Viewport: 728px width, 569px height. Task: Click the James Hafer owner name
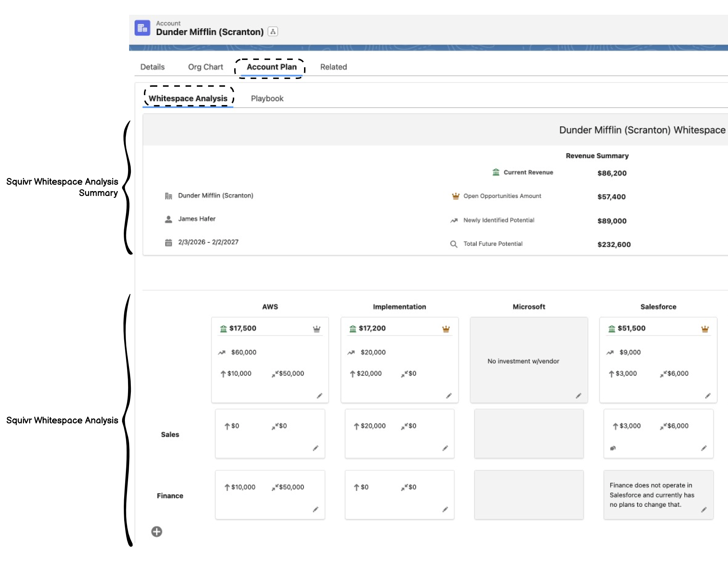point(197,219)
